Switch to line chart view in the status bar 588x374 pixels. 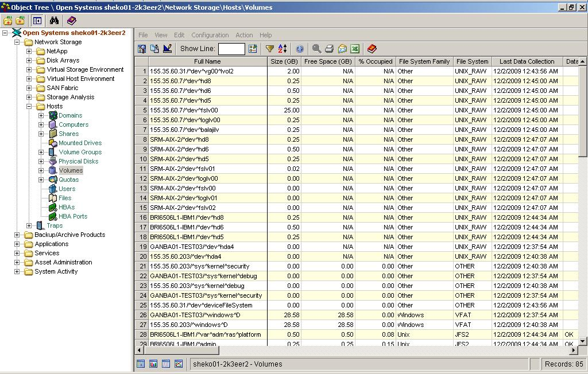tap(179, 364)
